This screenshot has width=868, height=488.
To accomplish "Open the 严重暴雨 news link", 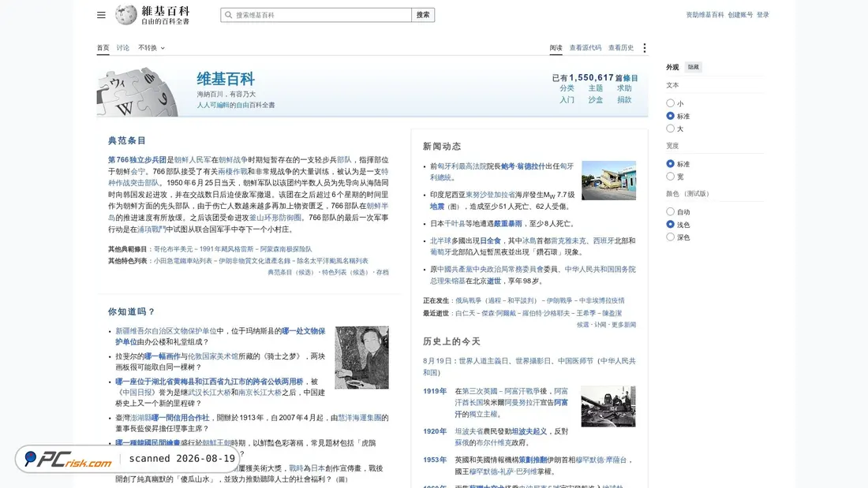I will [508, 224].
